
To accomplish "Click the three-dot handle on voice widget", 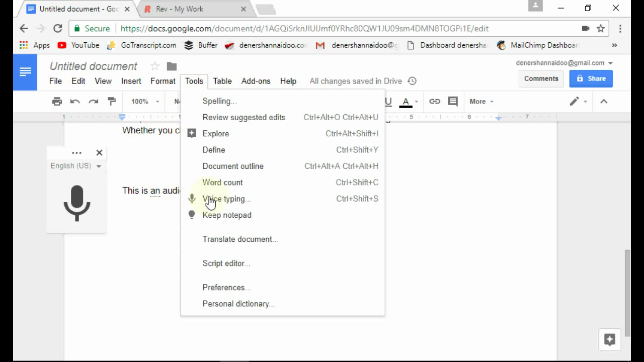I will (76, 153).
